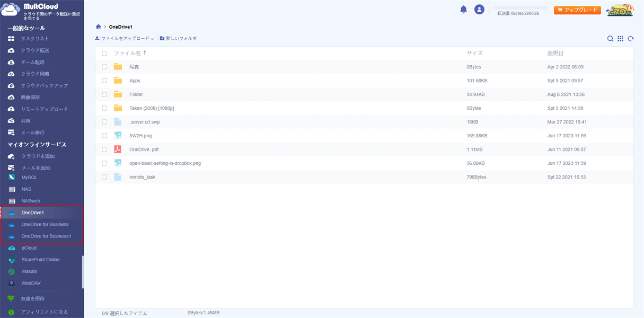Click the 0/9 選択したアイテム status text
Viewport: 644px width, 318px height.
coord(125,313)
